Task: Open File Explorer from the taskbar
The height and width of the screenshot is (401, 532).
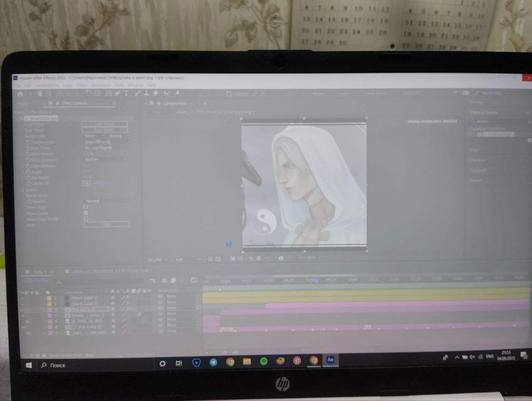Action: (247, 361)
